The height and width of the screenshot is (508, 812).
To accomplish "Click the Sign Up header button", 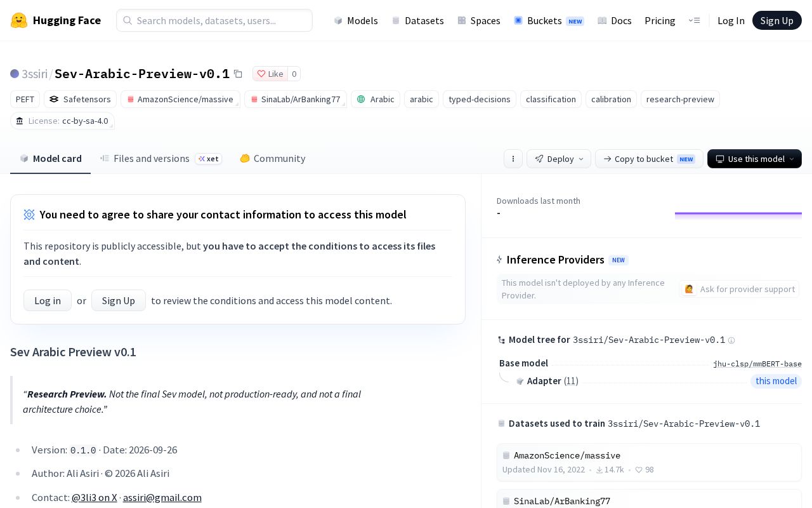I will point(777,20).
